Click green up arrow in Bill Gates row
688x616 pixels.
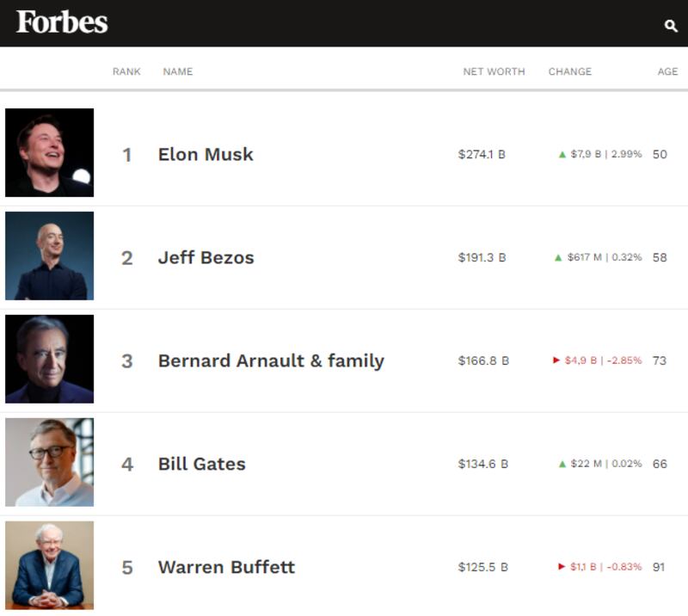pyautogui.click(x=562, y=464)
